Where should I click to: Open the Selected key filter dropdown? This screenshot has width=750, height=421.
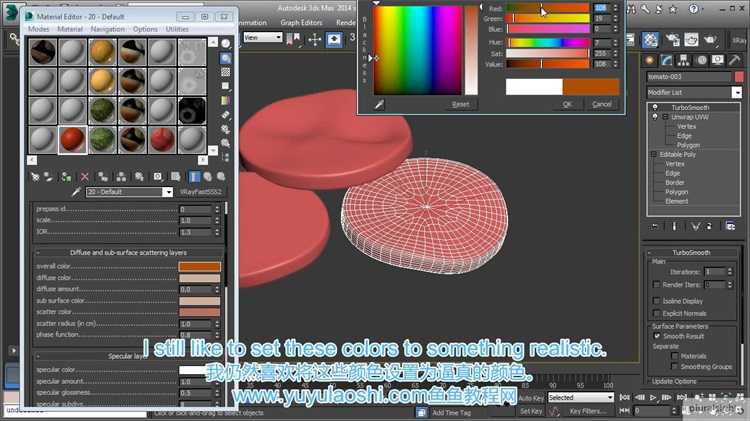tap(580, 398)
